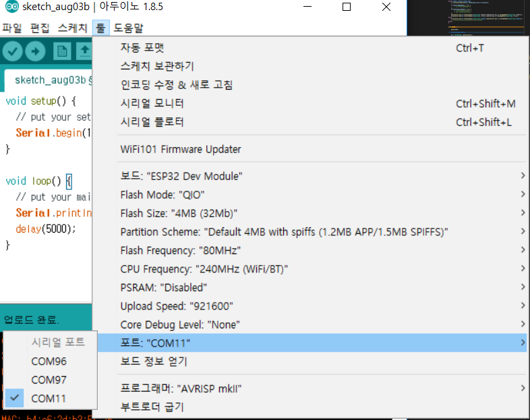
Task: Click the New sketch toolbar icon
Action: [x=62, y=51]
